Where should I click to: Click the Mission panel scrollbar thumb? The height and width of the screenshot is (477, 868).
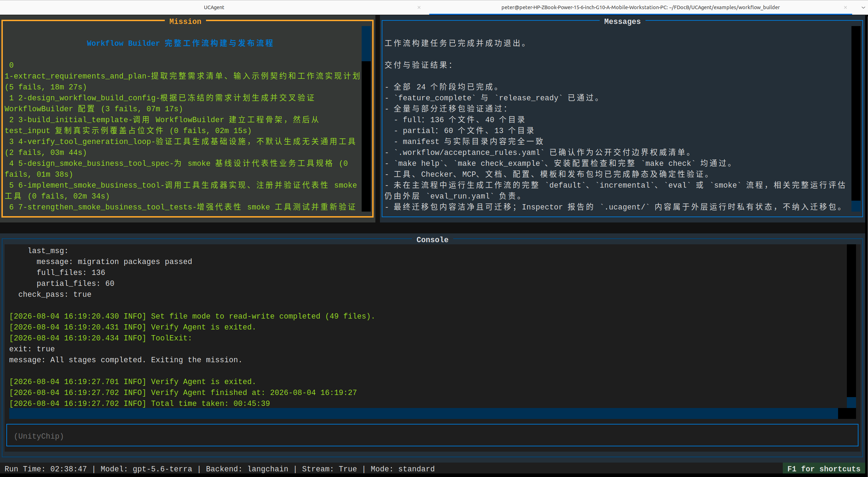366,44
